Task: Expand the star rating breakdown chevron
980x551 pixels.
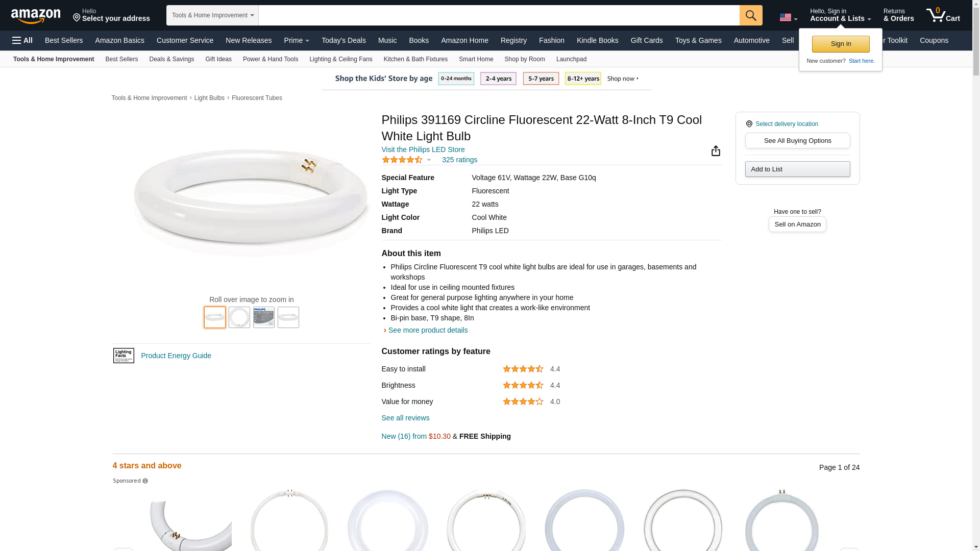Action: pos(429,160)
